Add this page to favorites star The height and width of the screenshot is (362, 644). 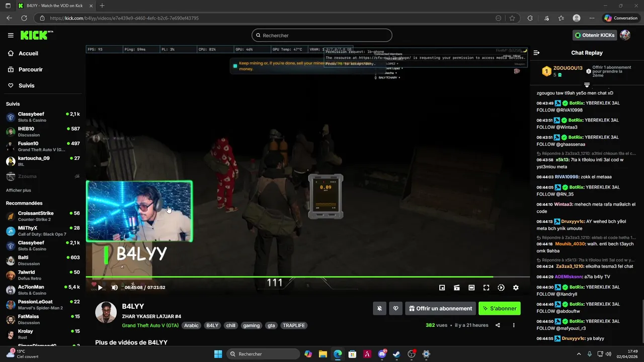tap(512, 18)
